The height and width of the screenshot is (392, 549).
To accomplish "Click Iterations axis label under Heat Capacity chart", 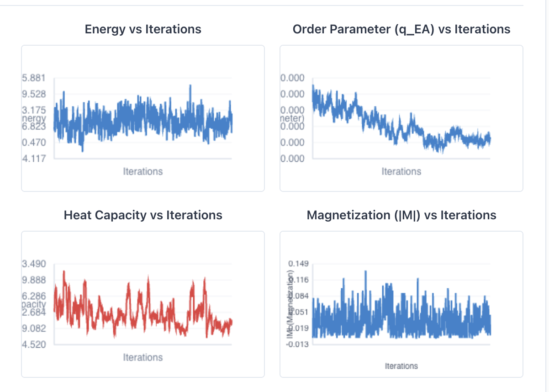I will pyautogui.click(x=143, y=357).
